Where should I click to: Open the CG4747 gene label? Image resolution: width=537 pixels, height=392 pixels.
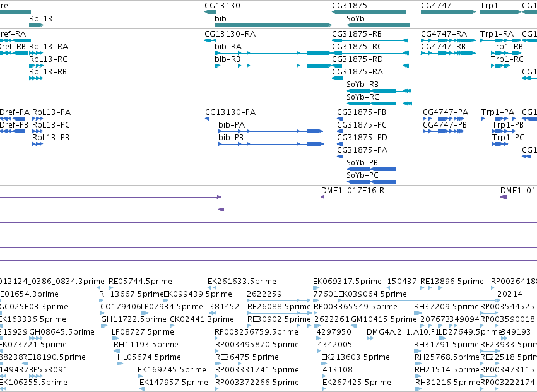tap(436, 6)
